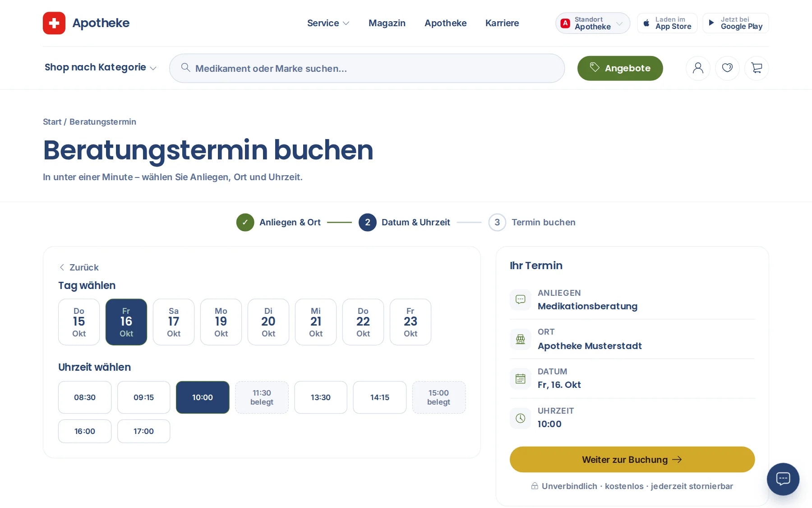Image resolution: width=812 pixels, height=508 pixels.
Task: Select Thursday 15 Okt
Action: point(79,322)
